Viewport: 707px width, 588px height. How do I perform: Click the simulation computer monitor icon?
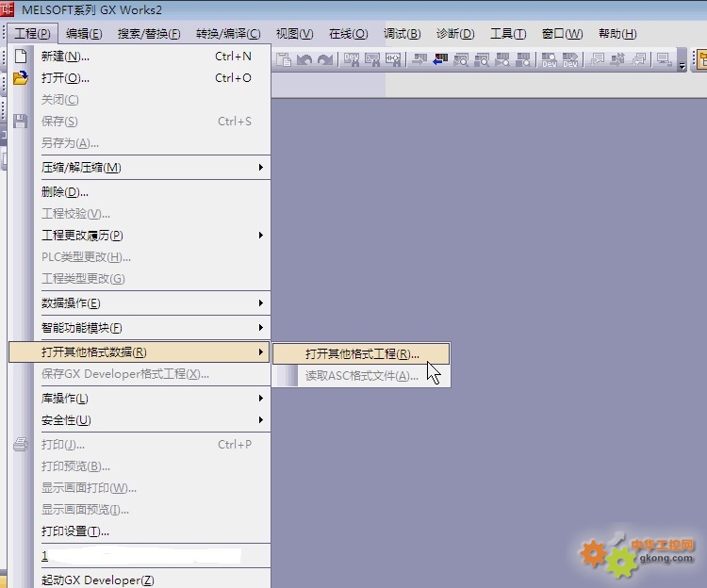point(665,59)
